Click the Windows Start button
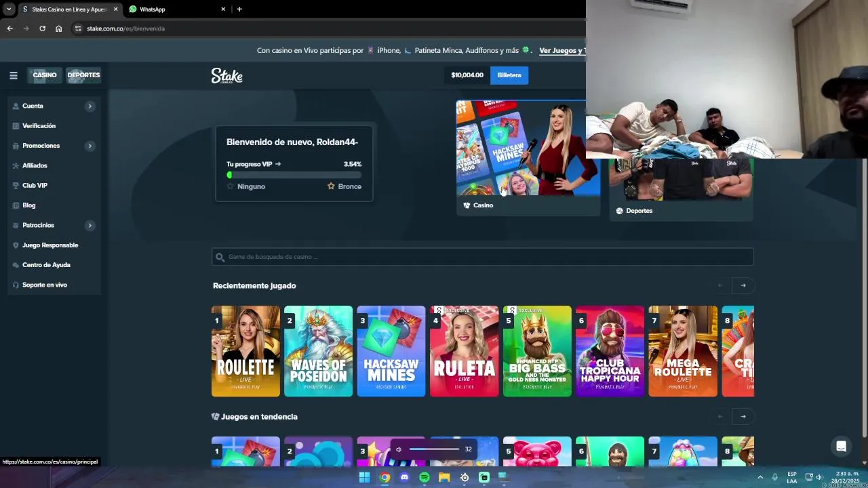868x488 pixels. 364,477
